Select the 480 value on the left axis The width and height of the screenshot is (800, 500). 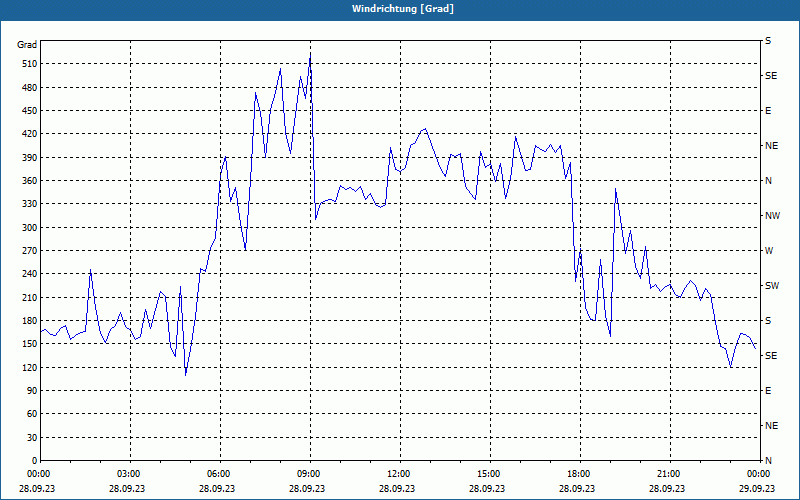[x=30, y=88]
